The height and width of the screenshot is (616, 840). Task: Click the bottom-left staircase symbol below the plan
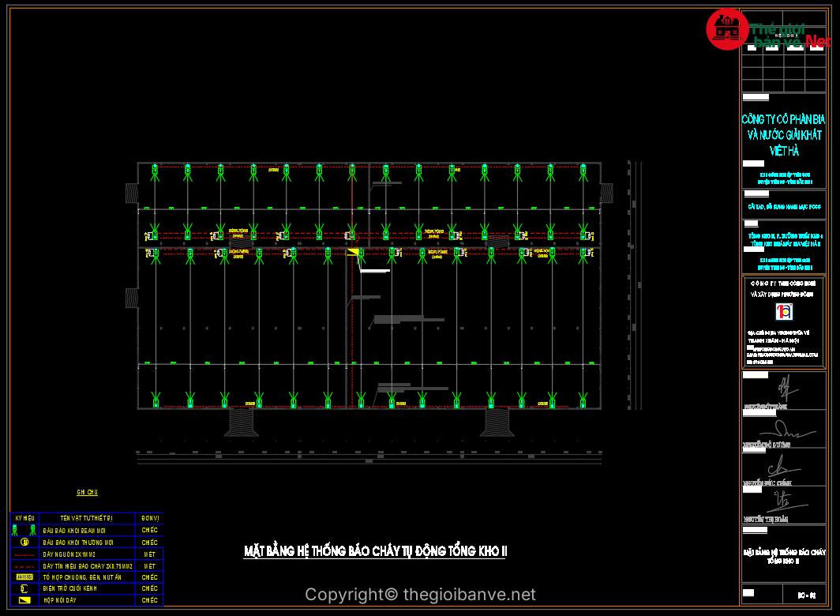[x=242, y=422]
